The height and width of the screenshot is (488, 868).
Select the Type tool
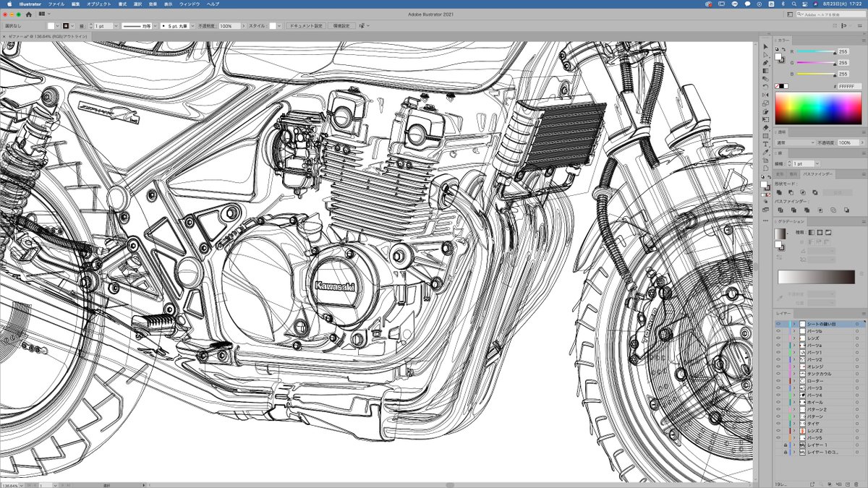coord(765,143)
